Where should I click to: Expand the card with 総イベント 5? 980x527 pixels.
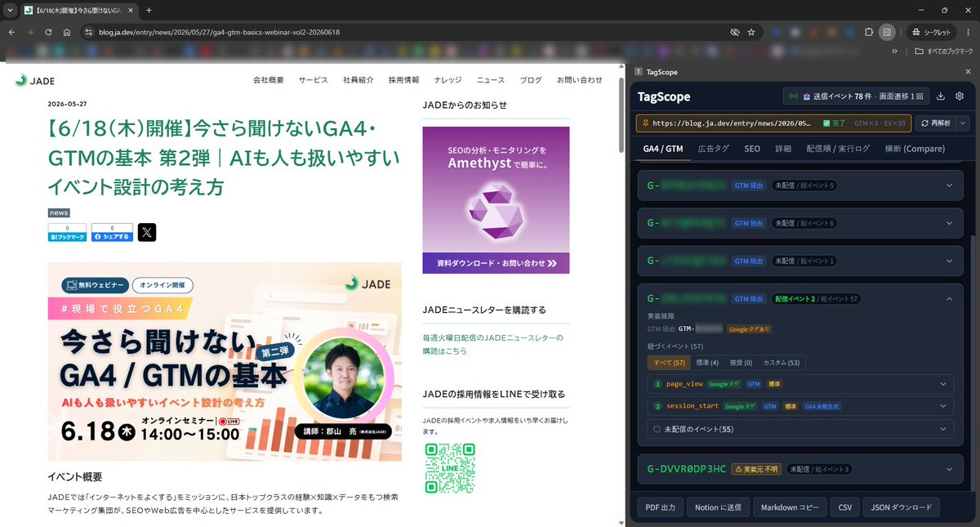tap(800, 185)
